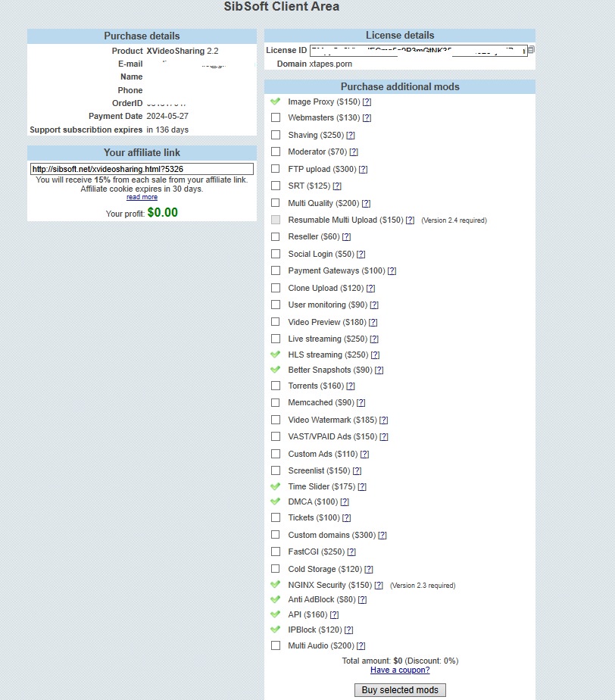Click the License ID text field
615x700 pixels.
click(419, 51)
